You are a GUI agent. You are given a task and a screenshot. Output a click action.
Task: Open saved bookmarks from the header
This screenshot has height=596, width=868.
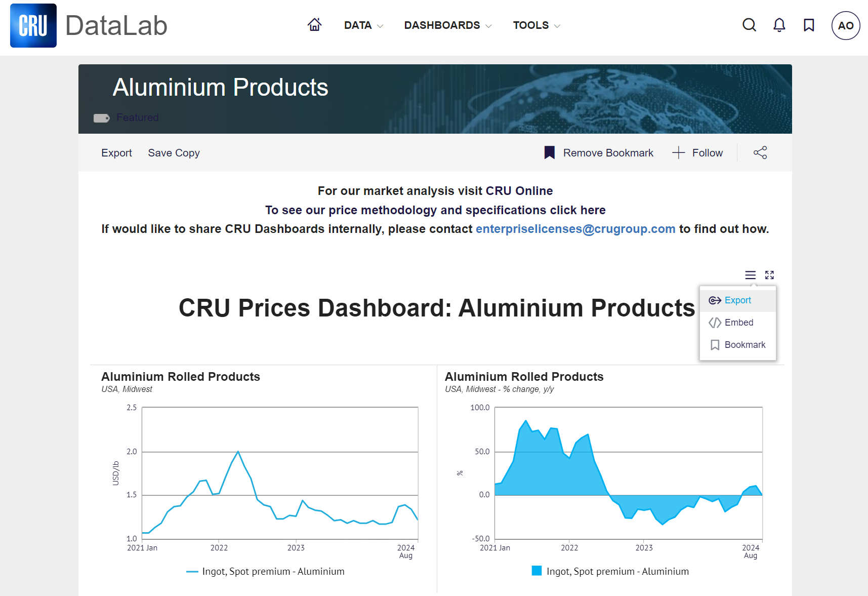pyautogui.click(x=809, y=25)
